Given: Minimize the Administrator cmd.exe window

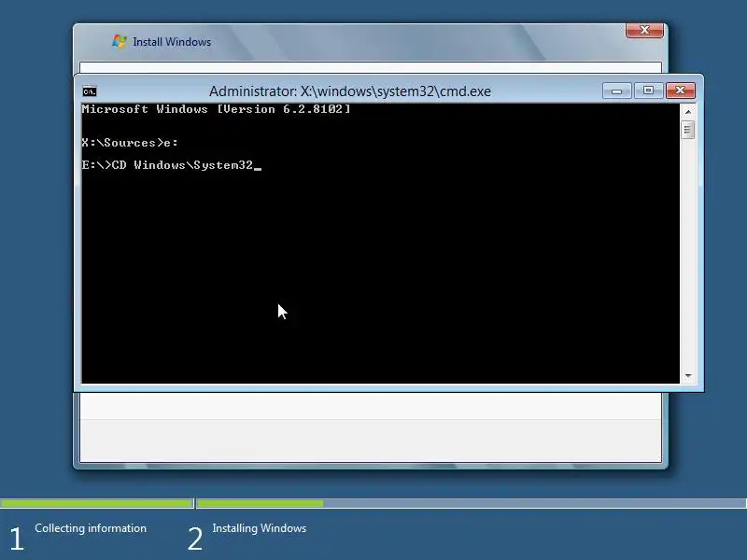Looking at the screenshot, I should (x=616, y=91).
